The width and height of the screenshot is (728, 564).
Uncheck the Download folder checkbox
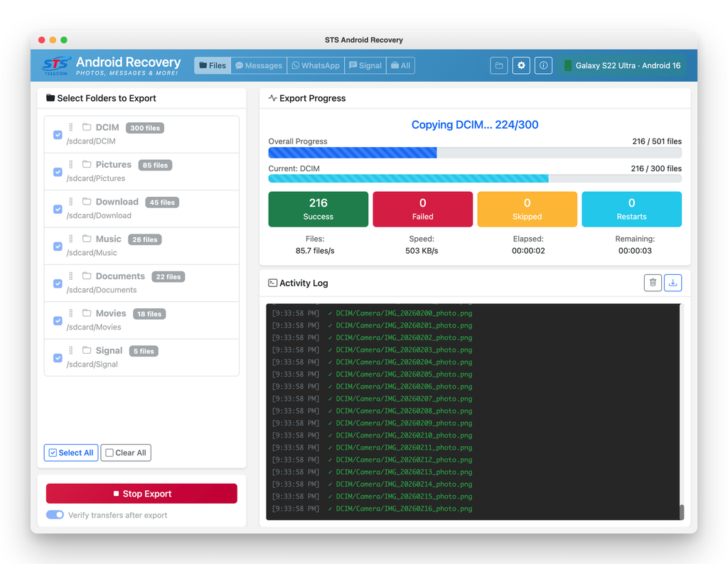[x=58, y=209]
